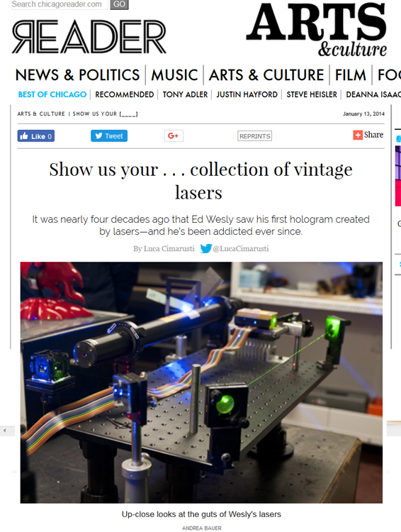Image resolution: width=401 pixels, height=532 pixels.
Task: Open the News & Politics menu
Action: click(x=77, y=75)
